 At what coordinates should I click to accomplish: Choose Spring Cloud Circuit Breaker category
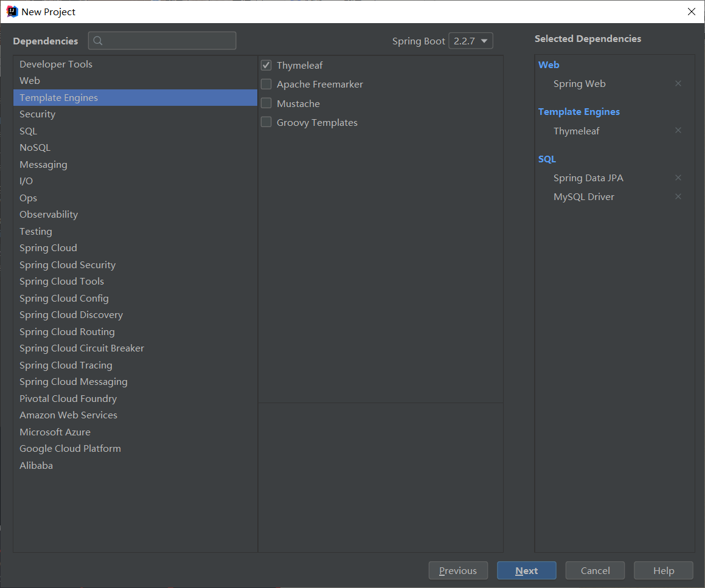click(135, 348)
